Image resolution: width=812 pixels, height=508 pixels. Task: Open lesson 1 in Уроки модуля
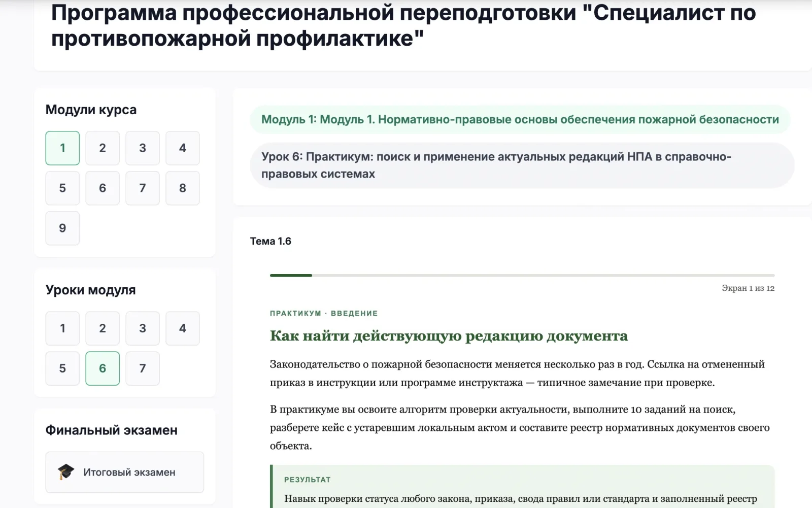point(62,328)
